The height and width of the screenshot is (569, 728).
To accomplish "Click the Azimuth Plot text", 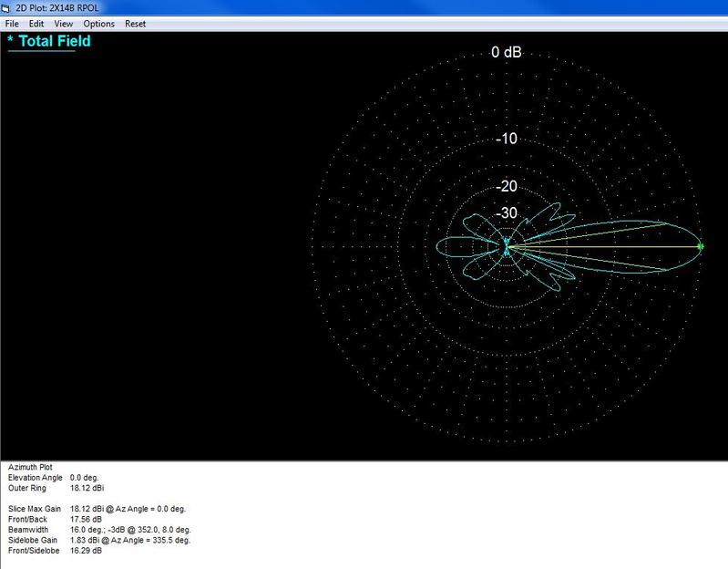I will [x=30, y=467].
